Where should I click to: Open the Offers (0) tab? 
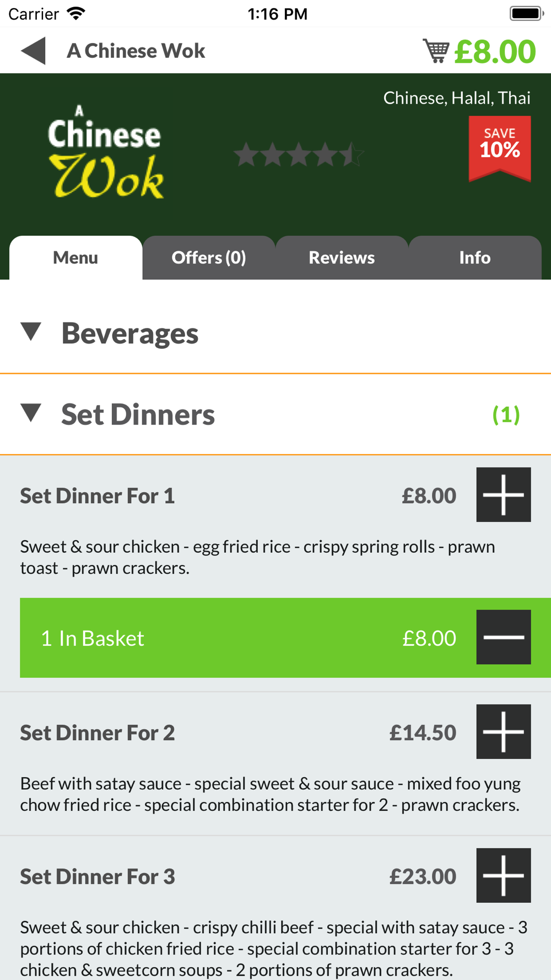(x=209, y=257)
